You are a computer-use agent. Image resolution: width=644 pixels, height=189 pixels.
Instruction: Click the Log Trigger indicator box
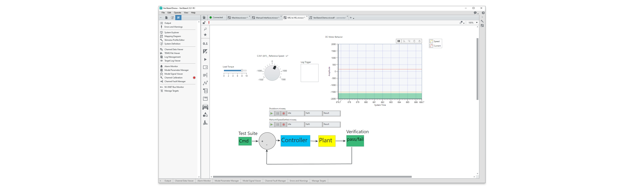[309, 73]
